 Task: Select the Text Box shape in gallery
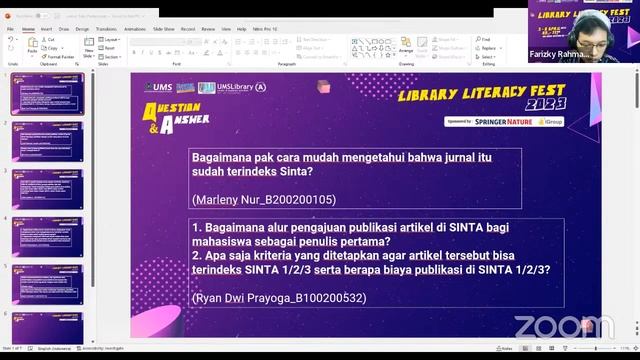(354, 42)
